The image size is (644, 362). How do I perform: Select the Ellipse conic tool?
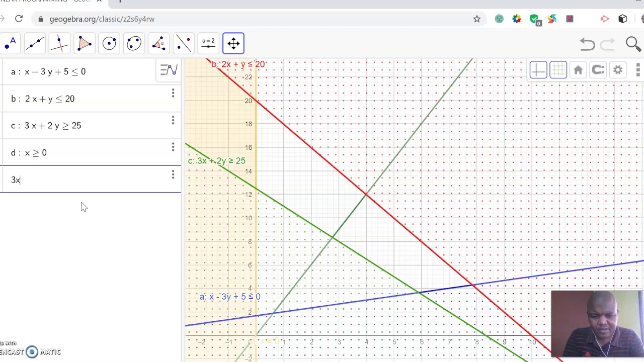pyautogui.click(x=134, y=44)
